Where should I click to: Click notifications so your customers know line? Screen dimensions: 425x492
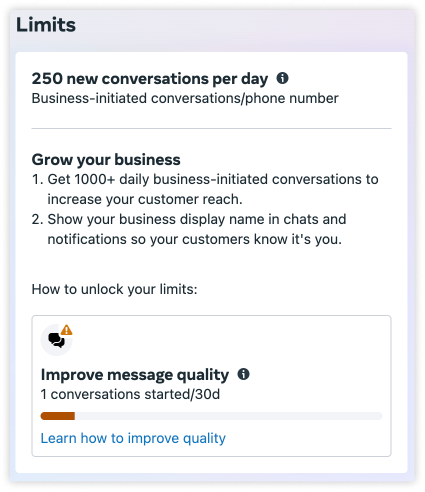tap(195, 239)
